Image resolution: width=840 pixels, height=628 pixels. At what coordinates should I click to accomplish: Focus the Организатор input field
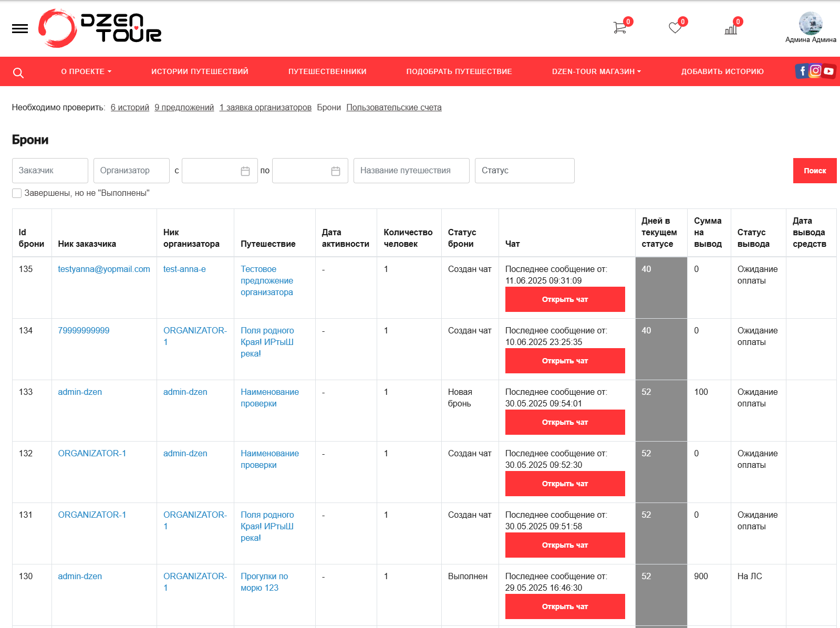[131, 171]
